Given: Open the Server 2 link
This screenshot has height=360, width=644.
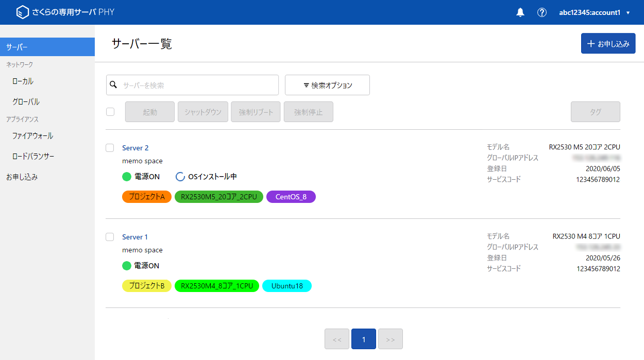Looking at the screenshot, I should coord(135,148).
